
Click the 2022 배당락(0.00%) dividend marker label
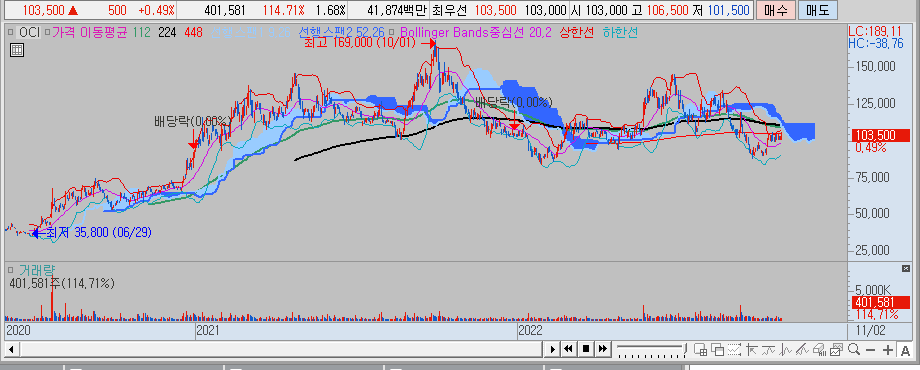[513, 102]
